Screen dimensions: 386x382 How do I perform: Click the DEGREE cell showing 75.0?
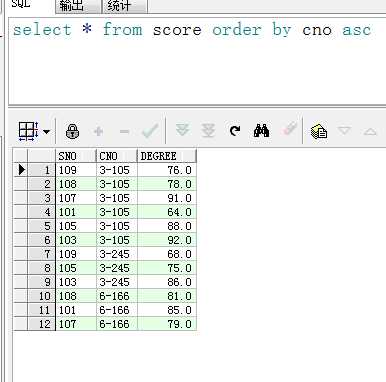tap(167, 268)
